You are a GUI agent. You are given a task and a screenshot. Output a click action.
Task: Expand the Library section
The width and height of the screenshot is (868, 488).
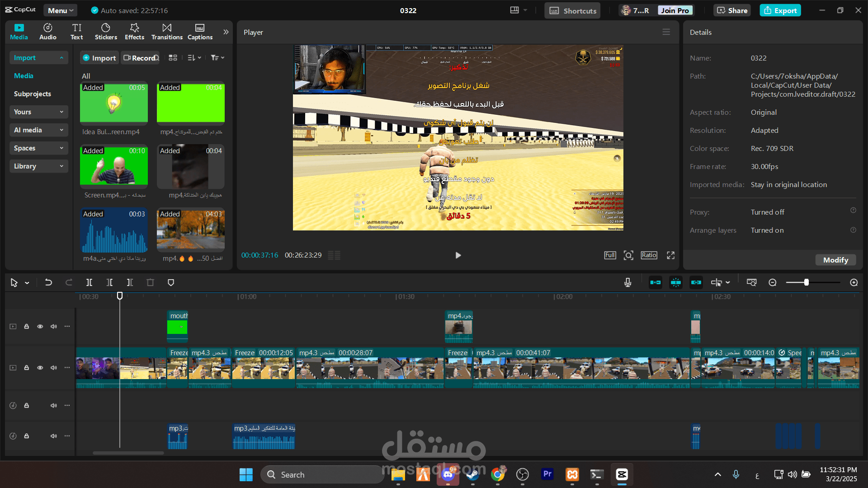tap(38, 166)
